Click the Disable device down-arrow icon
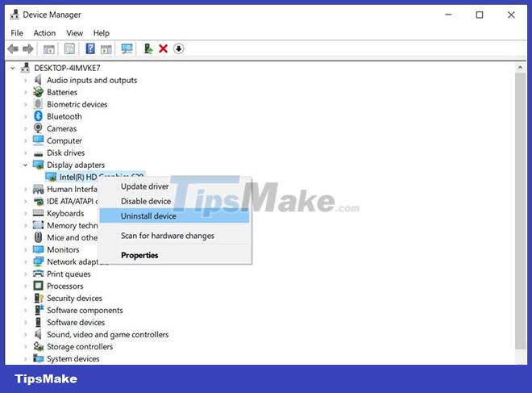This screenshot has width=532, height=393. [x=178, y=49]
